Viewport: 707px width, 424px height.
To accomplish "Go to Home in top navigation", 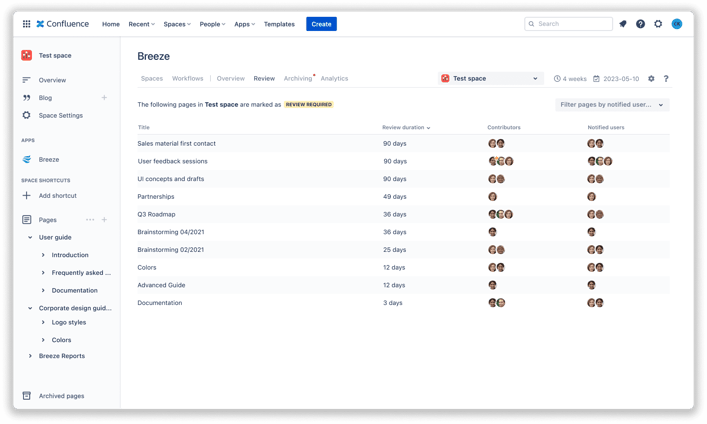I will tap(111, 24).
